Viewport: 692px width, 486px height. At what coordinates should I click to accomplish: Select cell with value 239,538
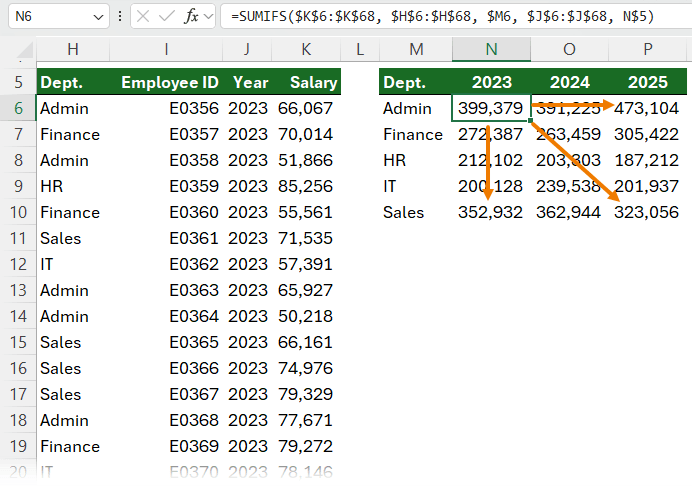point(569,186)
